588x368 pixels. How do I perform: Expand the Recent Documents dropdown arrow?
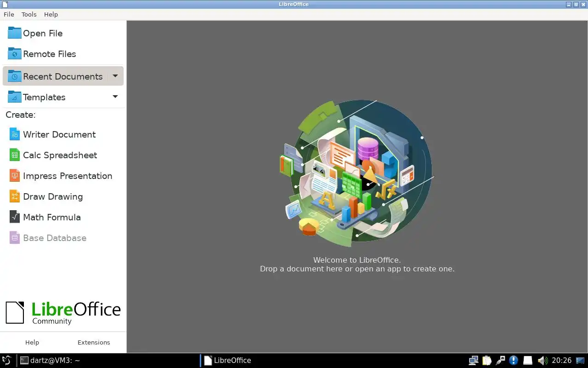click(x=115, y=76)
